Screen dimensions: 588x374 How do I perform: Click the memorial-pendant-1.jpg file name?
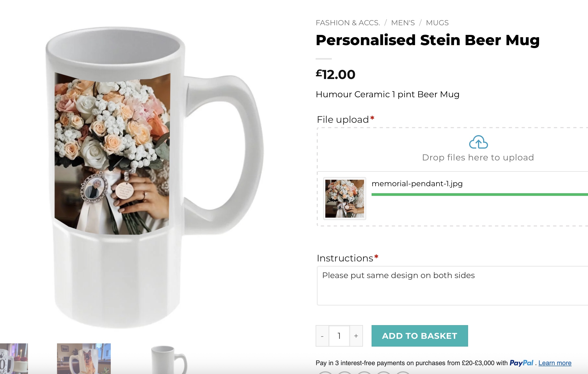(417, 184)
